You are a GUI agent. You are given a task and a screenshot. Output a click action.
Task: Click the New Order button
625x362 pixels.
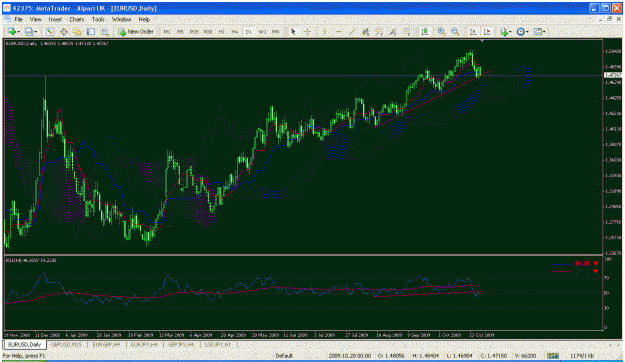[x=136, y=31]
